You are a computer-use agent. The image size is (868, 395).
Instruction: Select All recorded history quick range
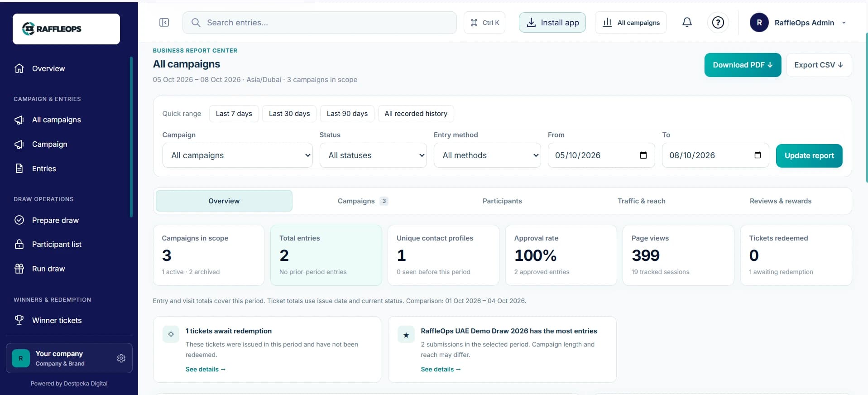(x=416, y=114)
